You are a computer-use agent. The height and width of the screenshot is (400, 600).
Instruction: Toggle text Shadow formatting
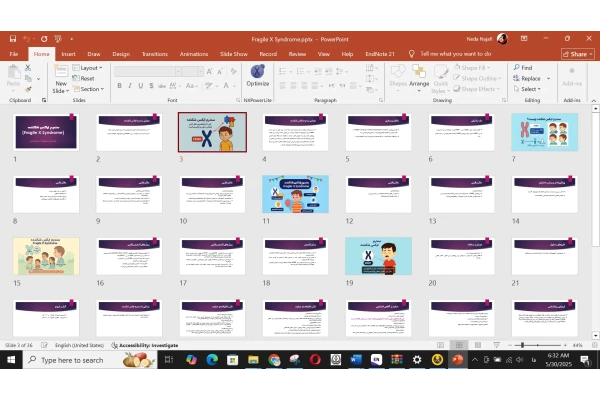coord(152,86)
